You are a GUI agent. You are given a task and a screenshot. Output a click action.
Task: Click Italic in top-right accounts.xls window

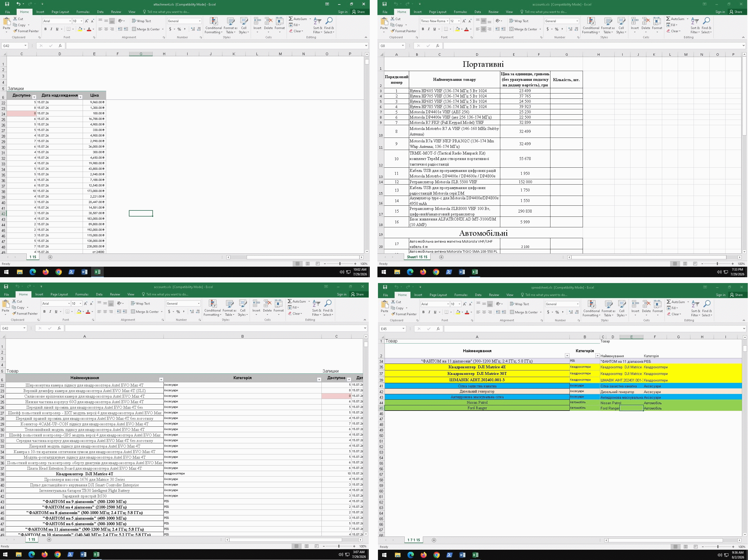(x=429, y=29)
